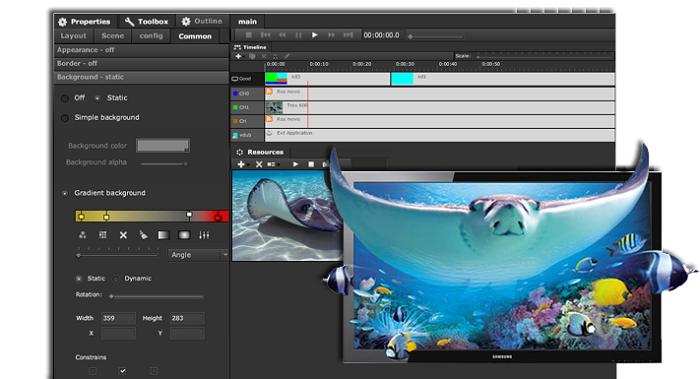The height and width of the screenshot is (379, 700).
Task: Click the Resources panel remove X icon
Action: [x=258, y=164]
